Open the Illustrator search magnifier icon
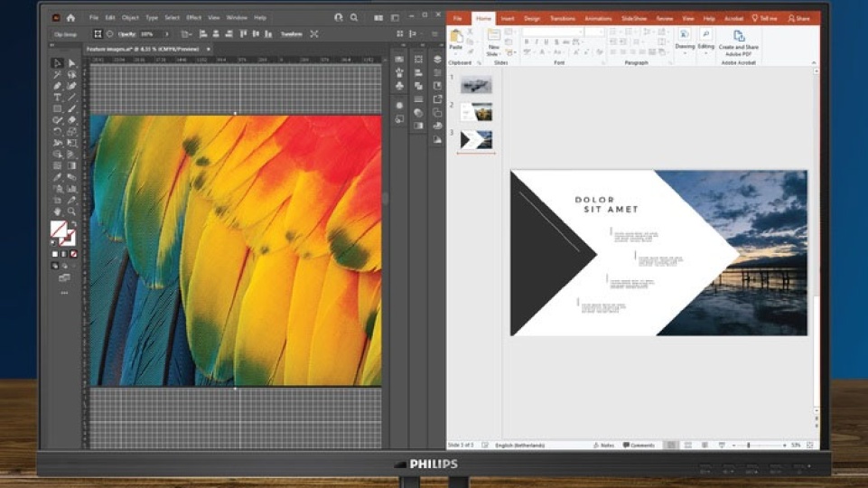Screen dimensions: 868x488 353,17
